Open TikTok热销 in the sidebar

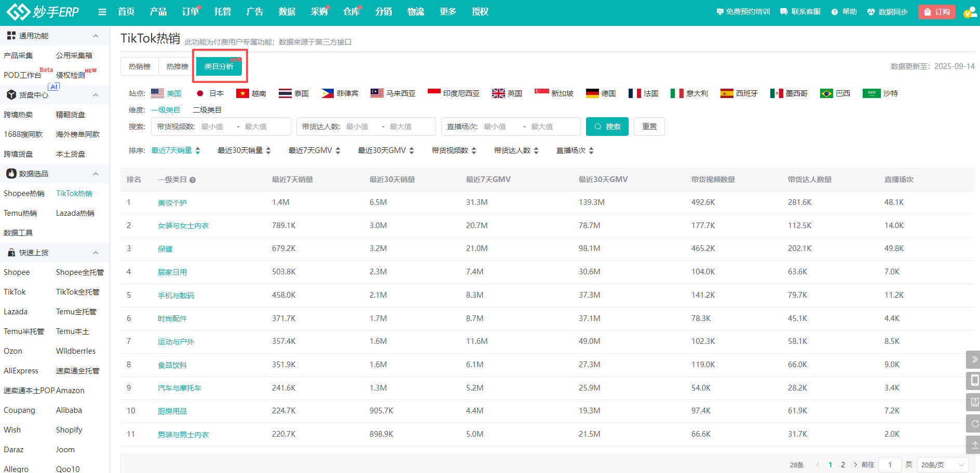tap(74, 193)
